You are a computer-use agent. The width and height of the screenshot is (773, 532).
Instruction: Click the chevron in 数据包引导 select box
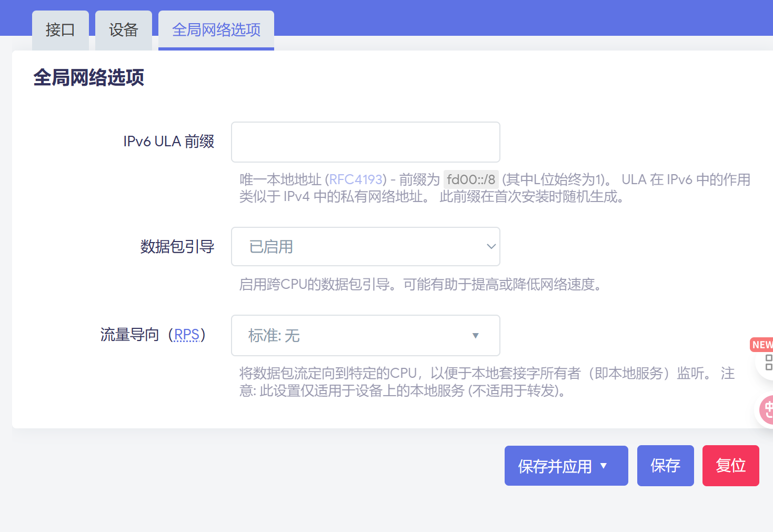coord(491,246)
